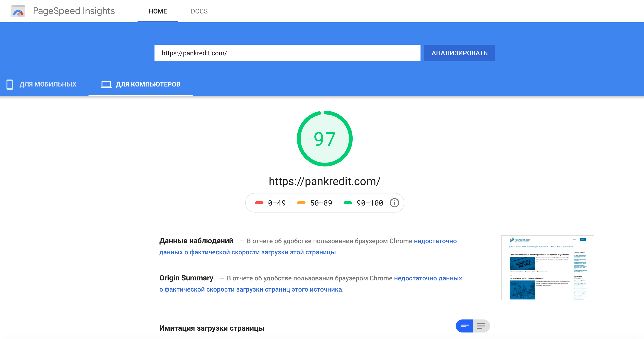Click the score legend info icon

[x=394, y=203]
